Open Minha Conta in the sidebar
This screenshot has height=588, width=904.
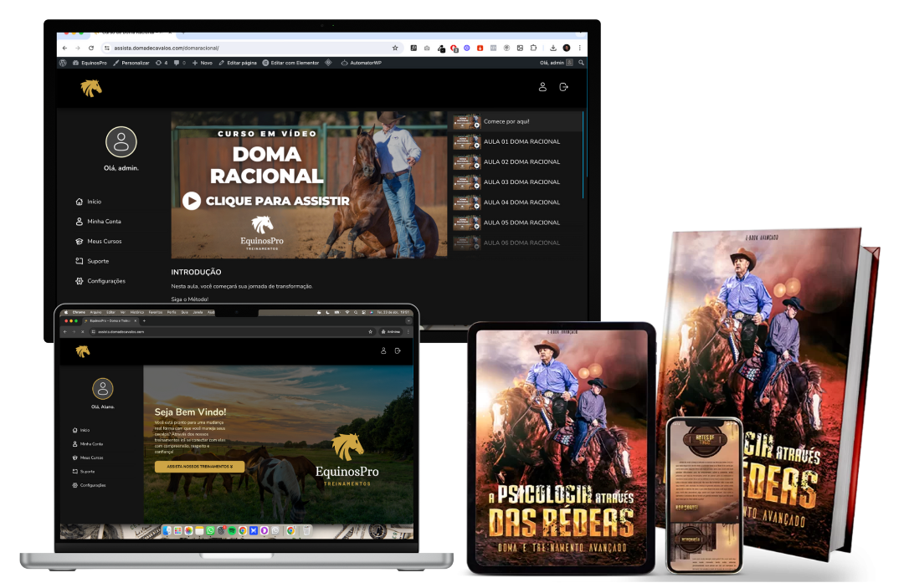[x=99, y=221]
